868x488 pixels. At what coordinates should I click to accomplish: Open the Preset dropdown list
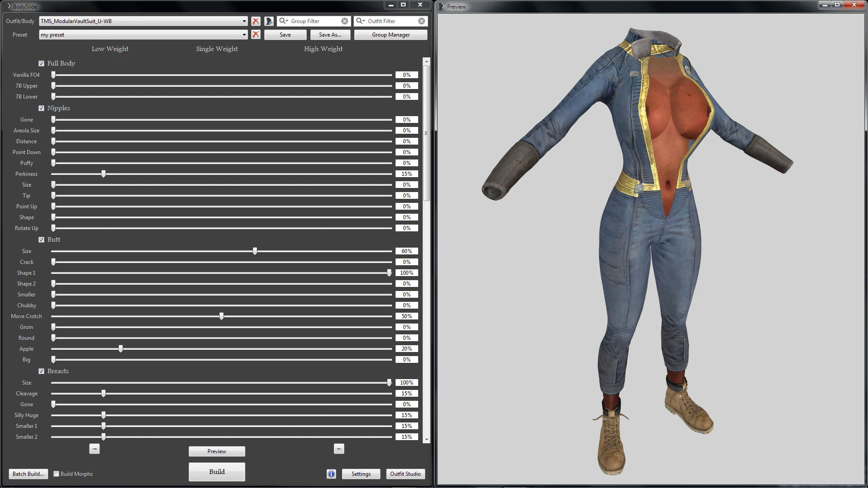click(244, 35)
